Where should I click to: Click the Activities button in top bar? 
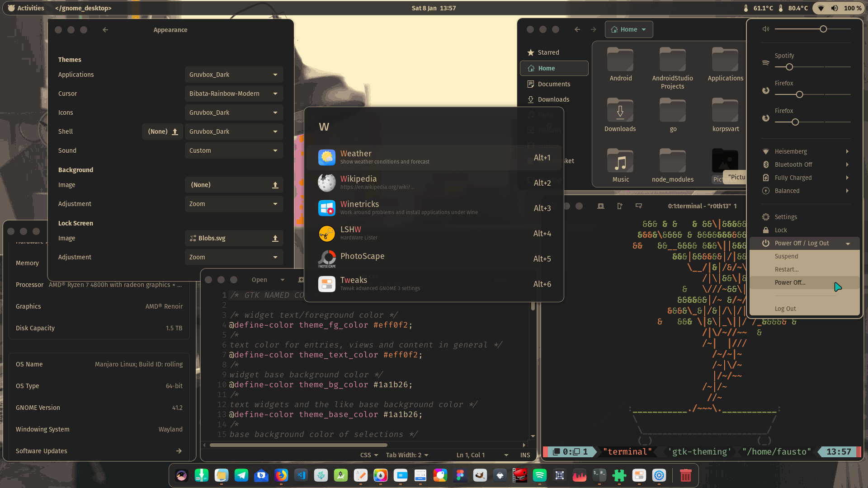point(26,8)
